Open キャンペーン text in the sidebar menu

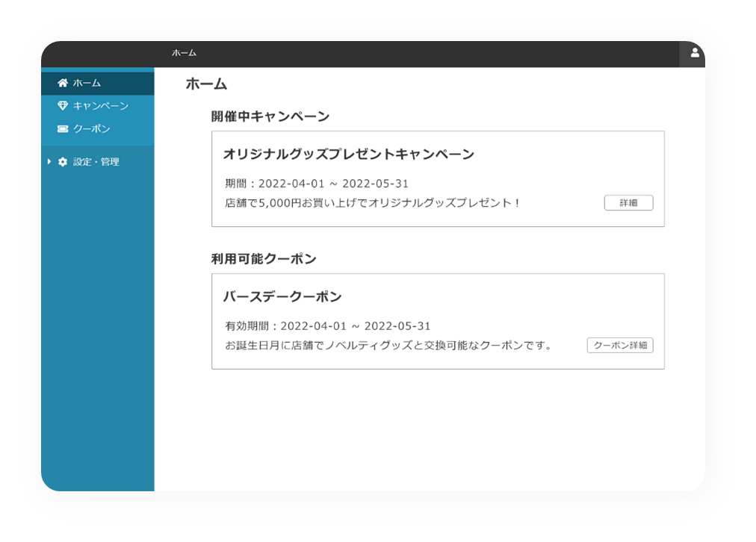[101, 105]
